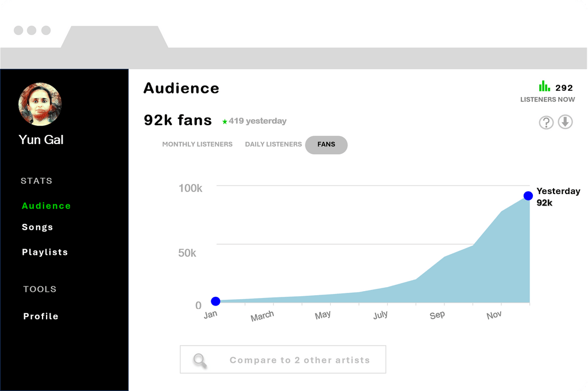The width and height of the screenshot is (588, 391).
Task: Click the 292 listeners now counter
Action: coord(564,88)
